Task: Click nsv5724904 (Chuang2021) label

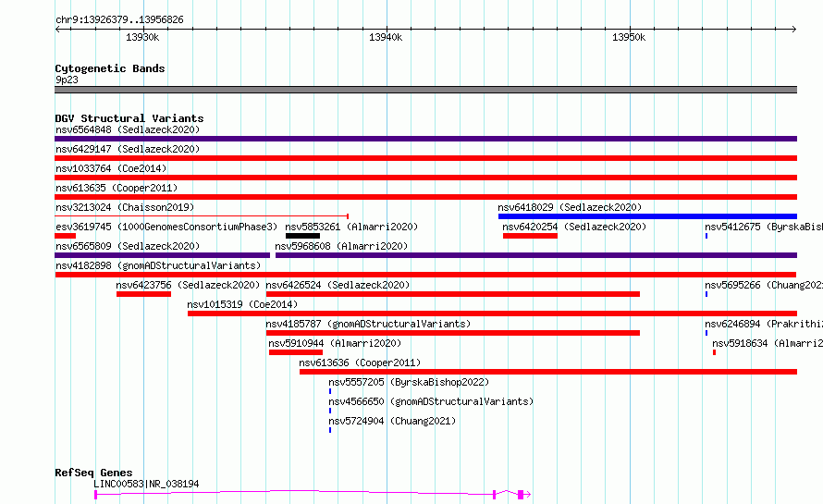Action: (392, 421)
